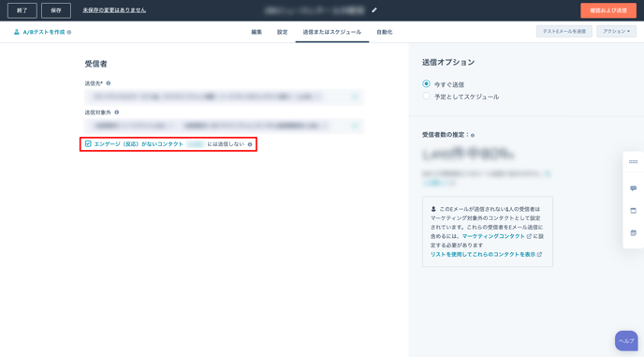Open リストを使用してこれらのコンタクトを表示 link
This screenshot has width=644, height=357.
click(x=483, y=254)
